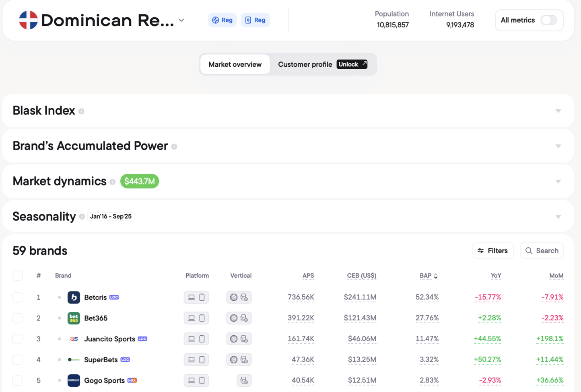Click the Seasonality info icon
581x392 pixels.
82,217
